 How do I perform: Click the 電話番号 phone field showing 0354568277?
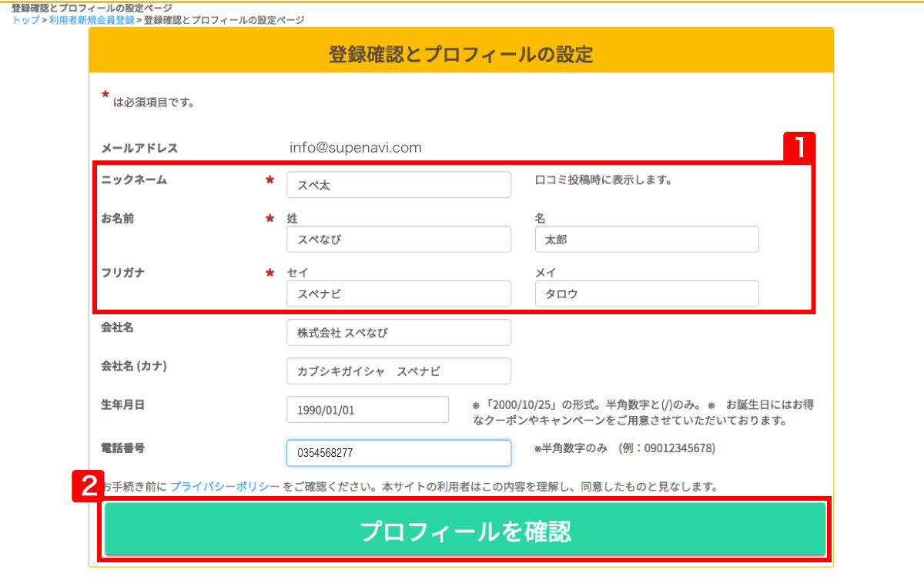click(x=398, y=453)
